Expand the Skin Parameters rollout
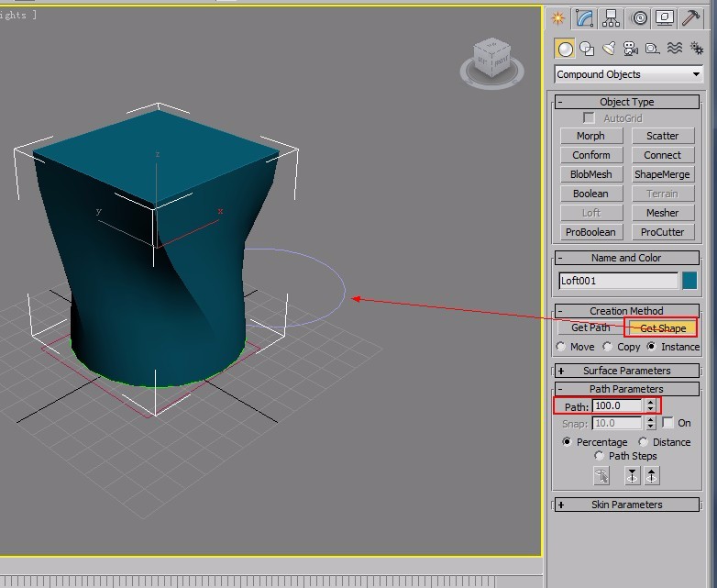 (627, 505)
